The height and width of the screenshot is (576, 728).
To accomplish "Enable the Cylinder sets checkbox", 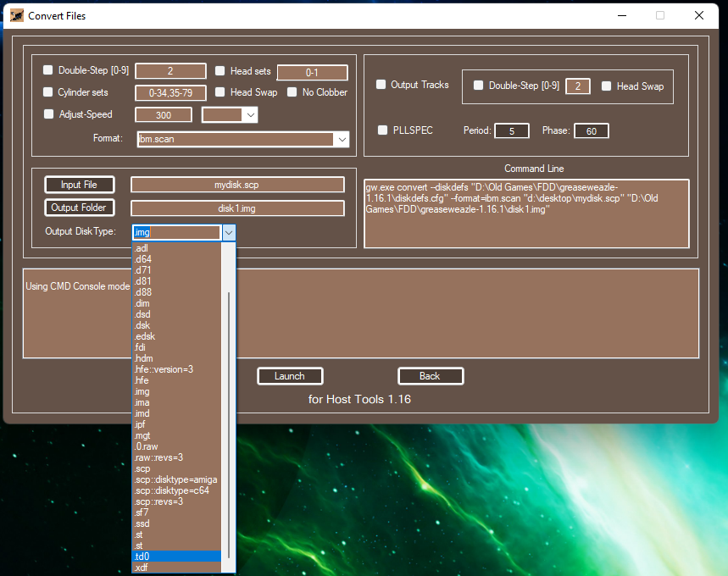I will [48, 92].
